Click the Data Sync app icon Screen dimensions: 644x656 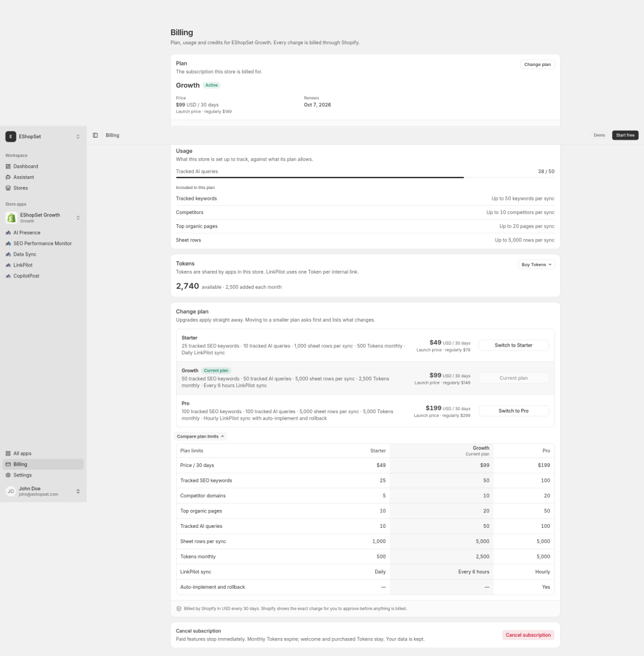(x=8, y=254)
